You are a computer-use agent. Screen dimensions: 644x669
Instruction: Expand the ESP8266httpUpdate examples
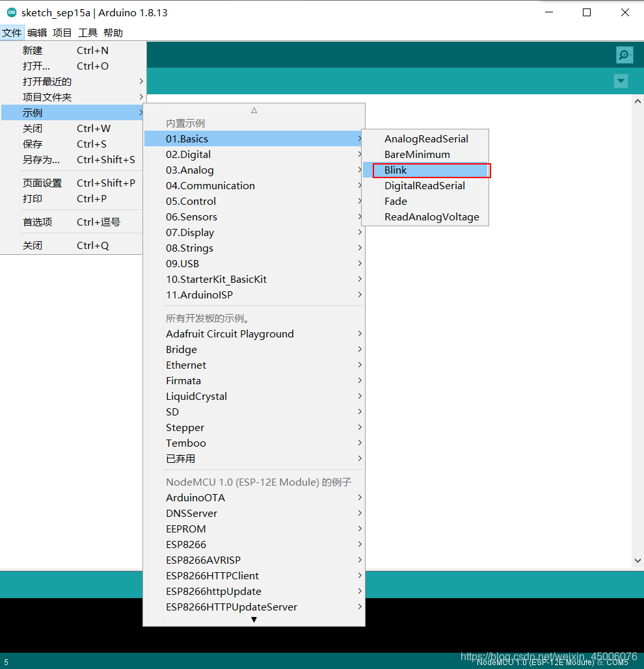pyautogui.click(x=254, y=592)
